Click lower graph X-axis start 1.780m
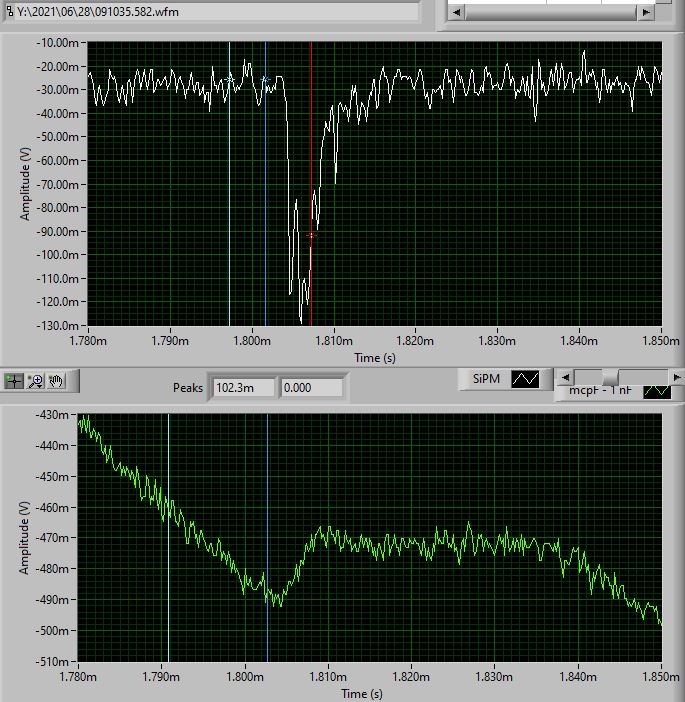This screenshot has height=702, width=685. coord(78,677)
